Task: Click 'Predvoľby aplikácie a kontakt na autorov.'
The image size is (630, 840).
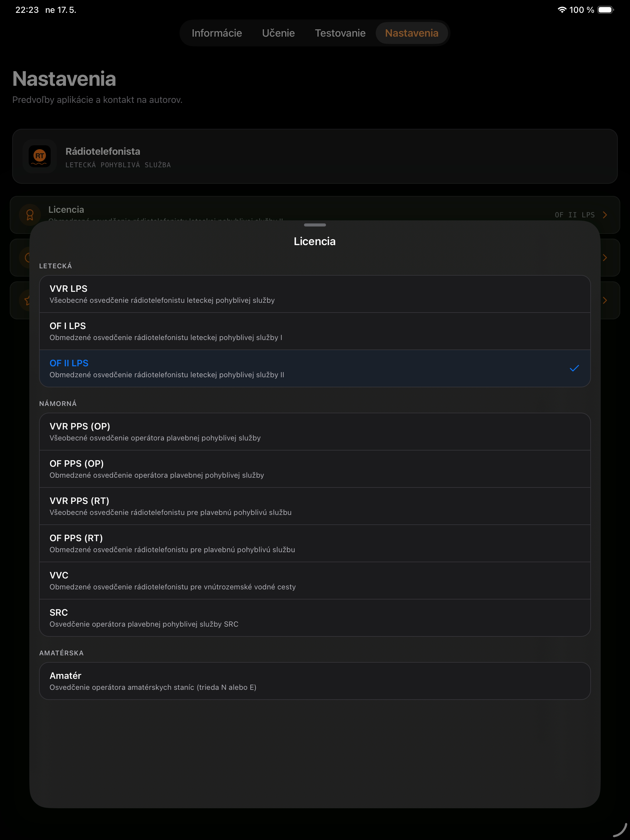Action: point(97,100)
